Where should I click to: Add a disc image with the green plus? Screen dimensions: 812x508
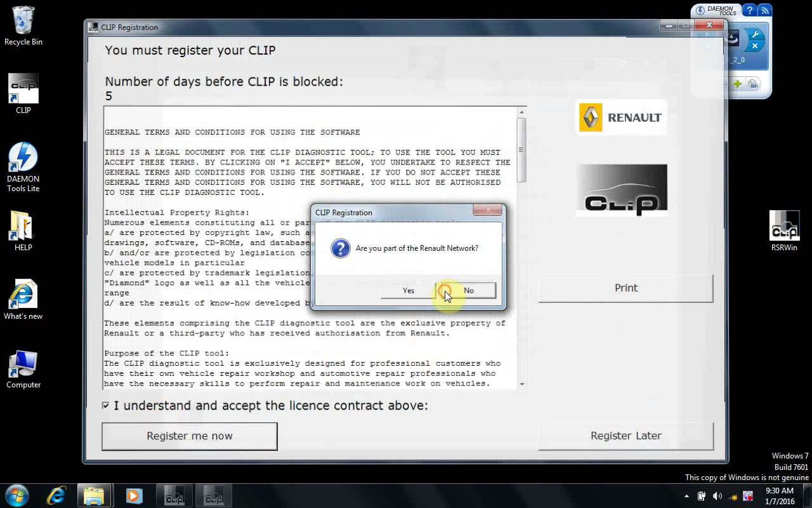coord(738,83)
